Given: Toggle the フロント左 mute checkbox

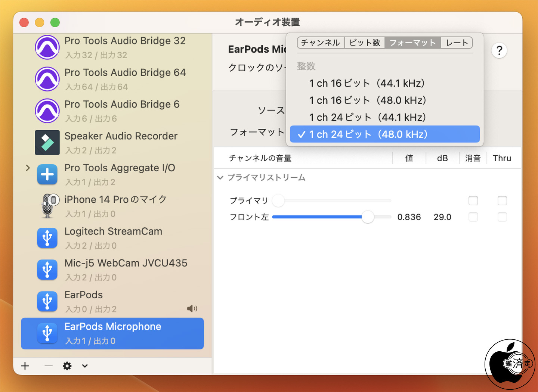Looking at the screenshot, I should (x=473, y=217).
